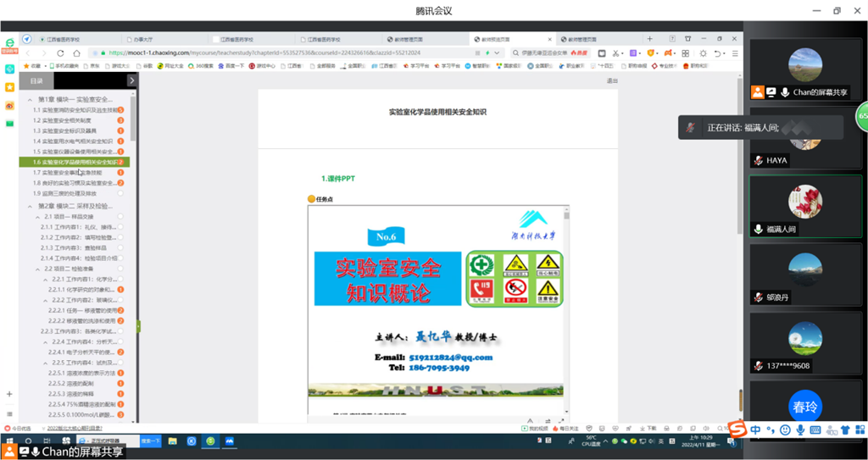Select 福满人间 participant tile
This screenshot has width=868, height=460.
coord(805,206)
